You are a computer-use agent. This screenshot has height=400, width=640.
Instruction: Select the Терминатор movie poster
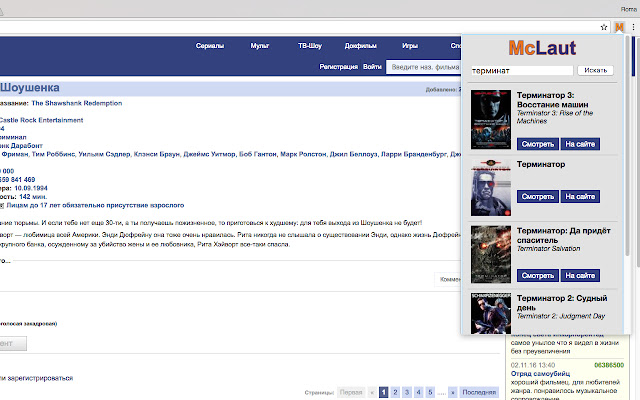(491, 187)
